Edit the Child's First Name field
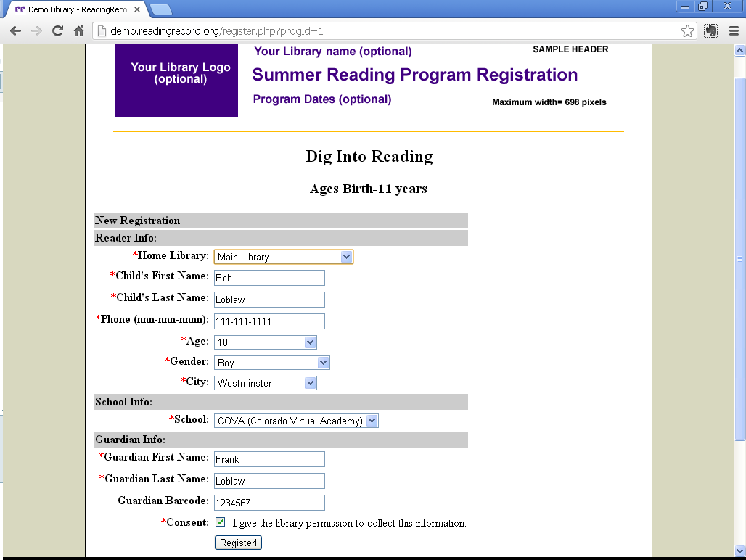 269,278
